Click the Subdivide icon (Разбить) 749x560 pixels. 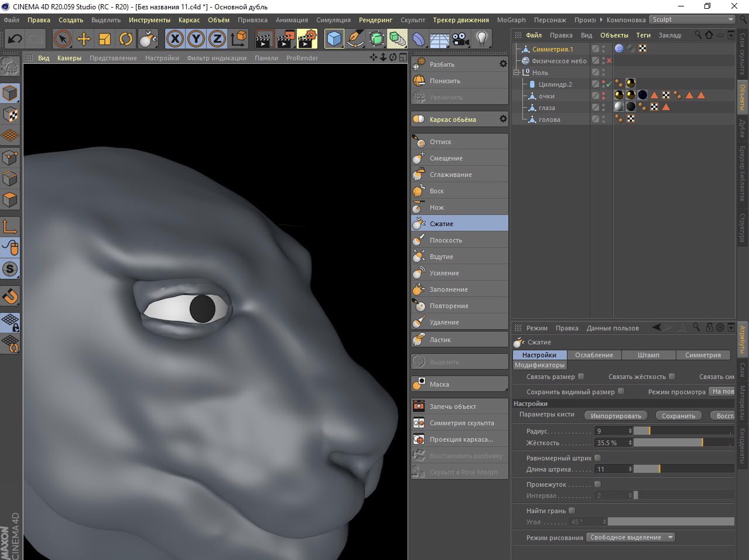click(x=419, y=64)
